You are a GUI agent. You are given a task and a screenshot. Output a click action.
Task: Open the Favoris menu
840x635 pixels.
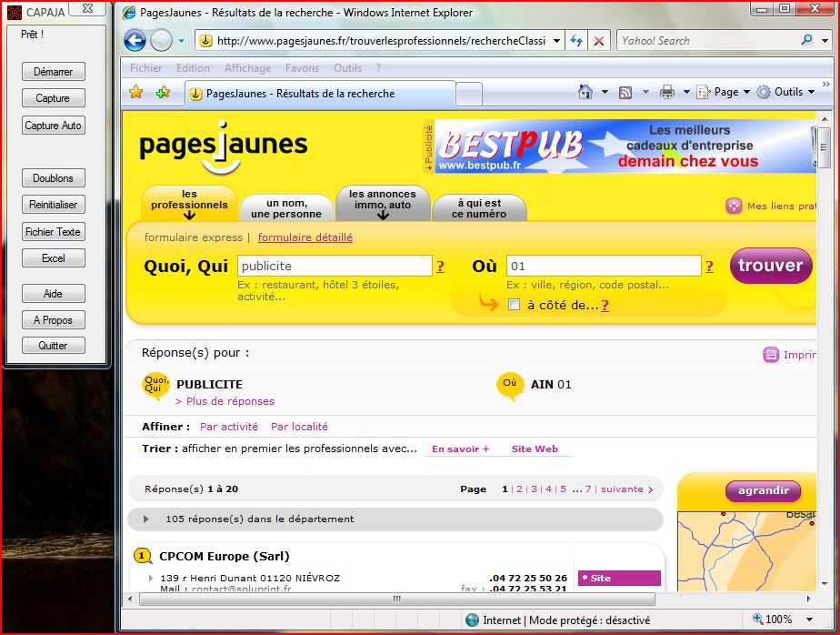click(x=302, y=68)
